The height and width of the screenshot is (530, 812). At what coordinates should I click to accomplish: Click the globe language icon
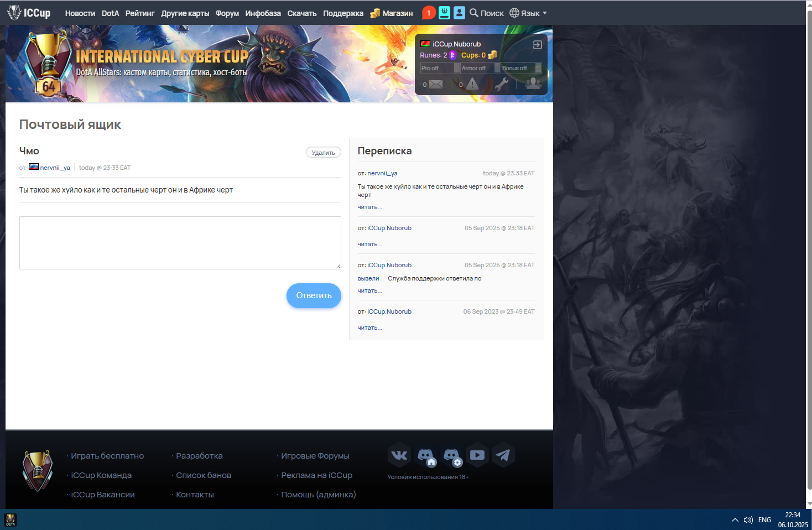coord(514,13)
